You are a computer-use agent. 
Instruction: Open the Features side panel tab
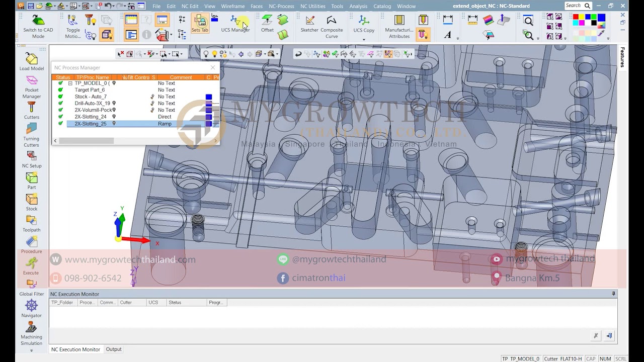click(x=622, y=57)
